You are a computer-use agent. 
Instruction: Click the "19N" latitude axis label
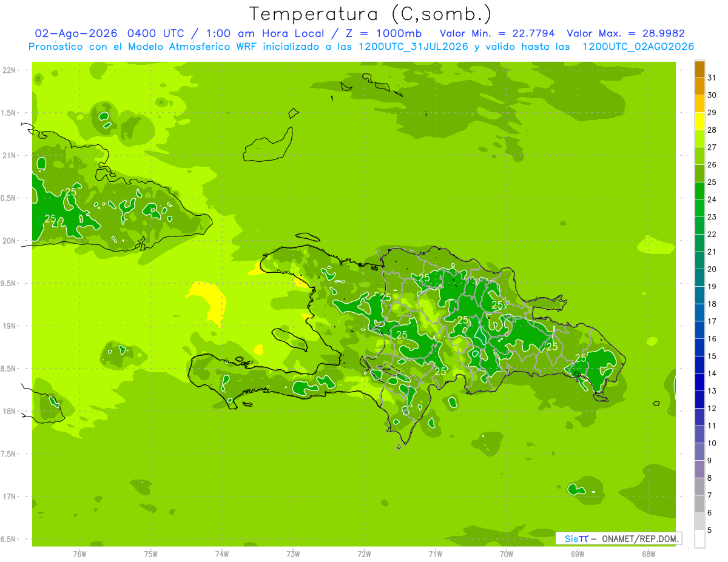[10, 326]
